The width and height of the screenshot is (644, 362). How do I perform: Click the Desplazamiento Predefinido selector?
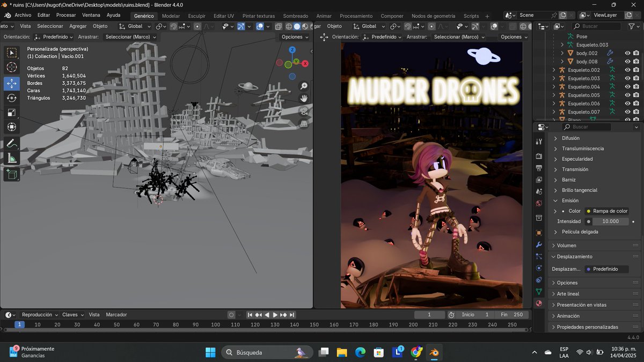(x=606, y=269)
